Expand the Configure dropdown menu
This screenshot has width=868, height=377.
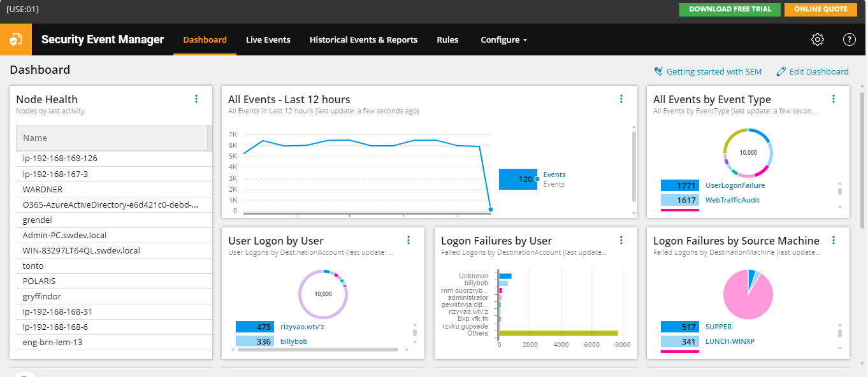[504, 39]
